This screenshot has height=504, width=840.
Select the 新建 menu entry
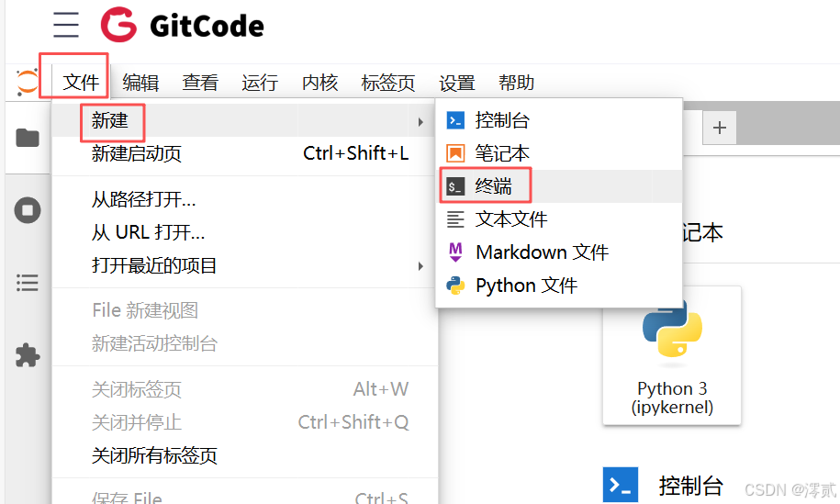(244, 120)
